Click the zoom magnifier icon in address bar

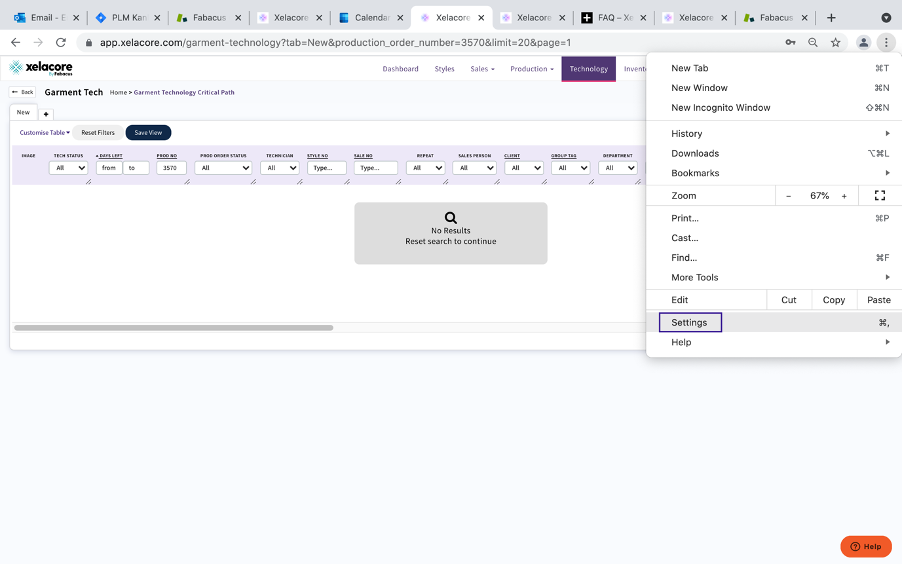coord(813,42)
